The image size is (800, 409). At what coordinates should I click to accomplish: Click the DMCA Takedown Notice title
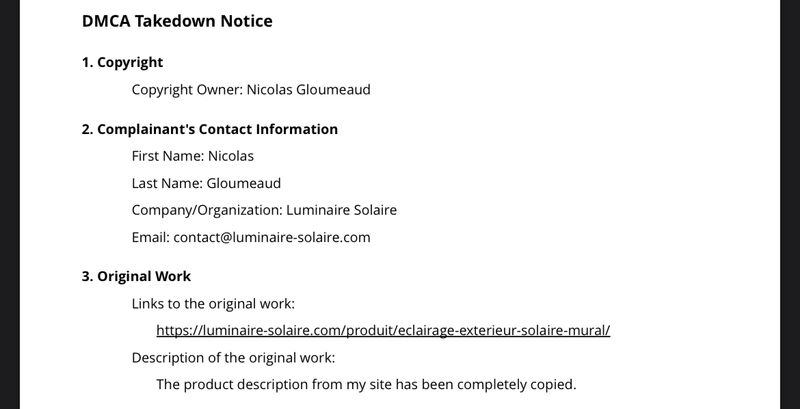click(177, 21)
